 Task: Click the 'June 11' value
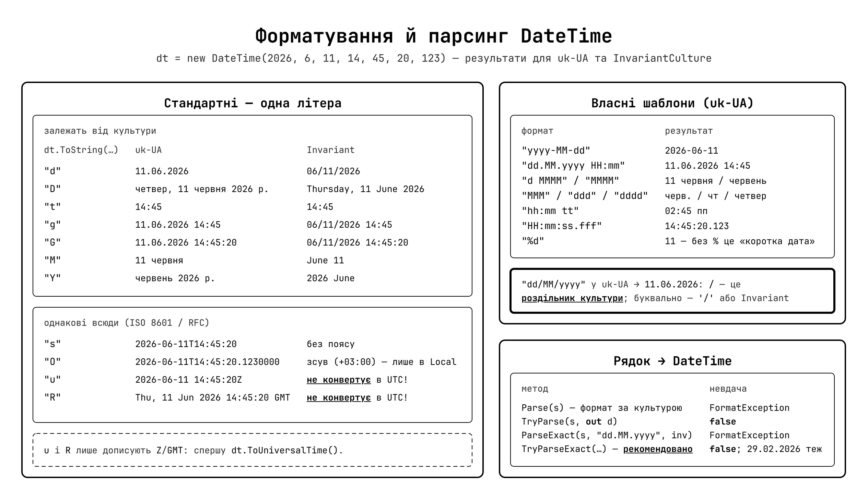[325, 260]
